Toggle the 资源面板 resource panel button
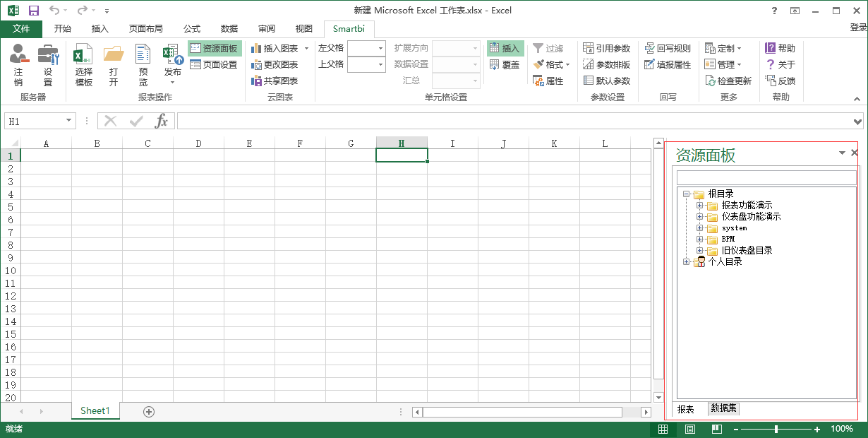The height and width of the screenshot is (438, 868). click(215, 48)
